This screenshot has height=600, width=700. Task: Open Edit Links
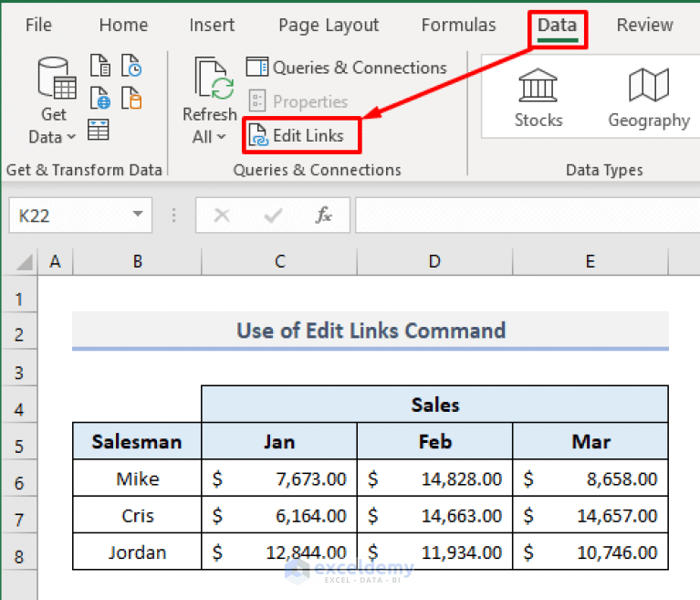tap(297, 135)
